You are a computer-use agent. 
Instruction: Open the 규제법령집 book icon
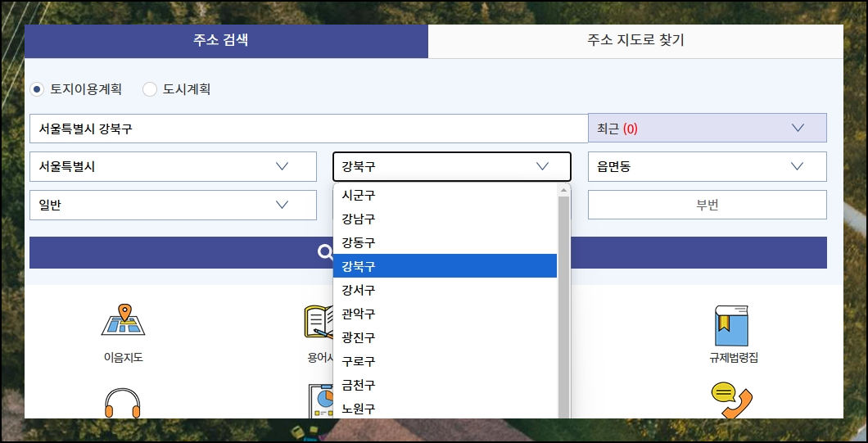(x=732, y=326)
